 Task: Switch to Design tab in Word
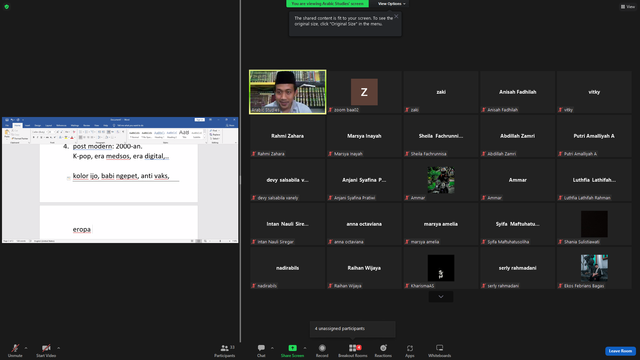(x=38, y=125)
